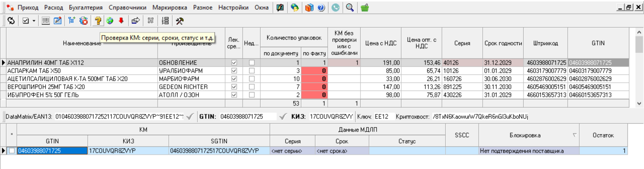Click the delete with red cross icon
The width and height of the screenshot is (644, 169).
84,21
